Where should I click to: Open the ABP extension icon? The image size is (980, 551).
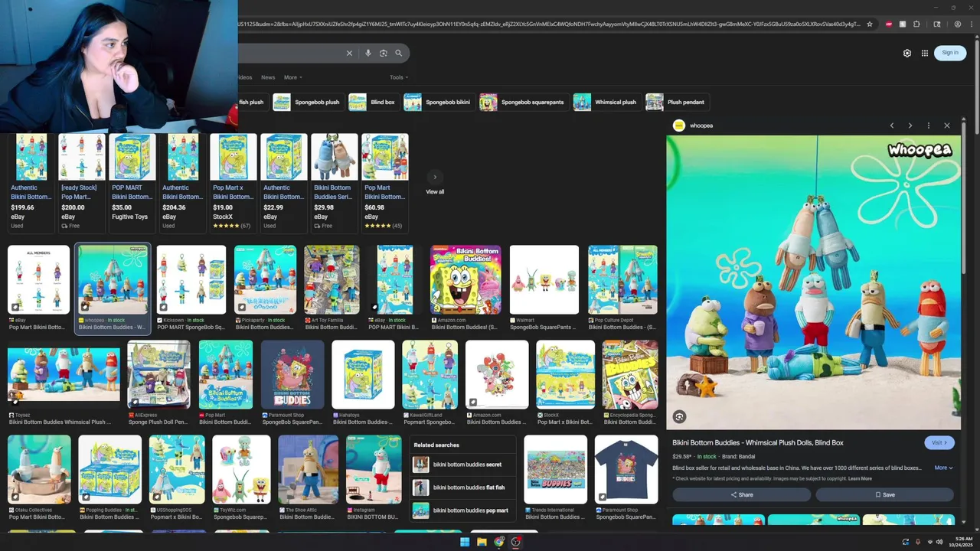click(889, 24)
